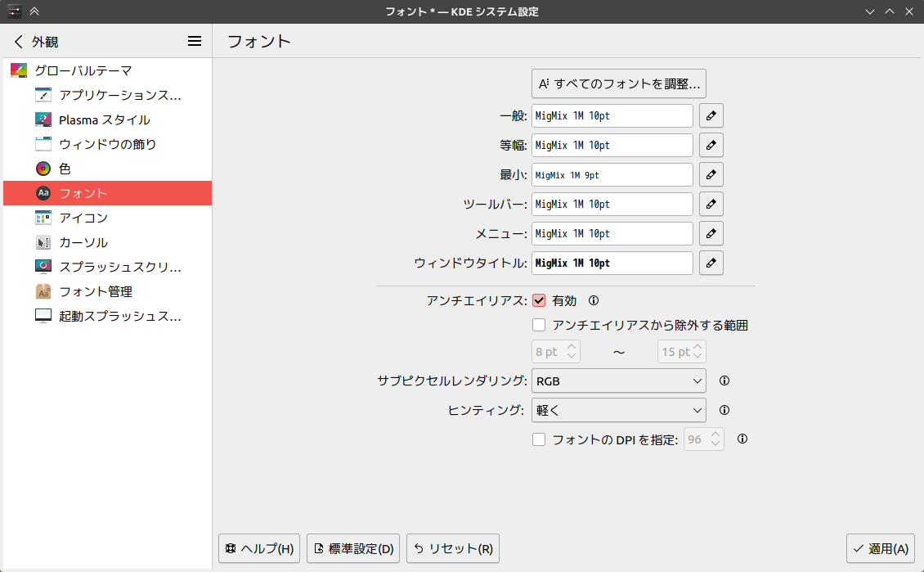The width and height of the screenshot is (924, 572).
Task: Show info for フォントの DPI setting
Action: pyautogui.click(x=742, y=439)
